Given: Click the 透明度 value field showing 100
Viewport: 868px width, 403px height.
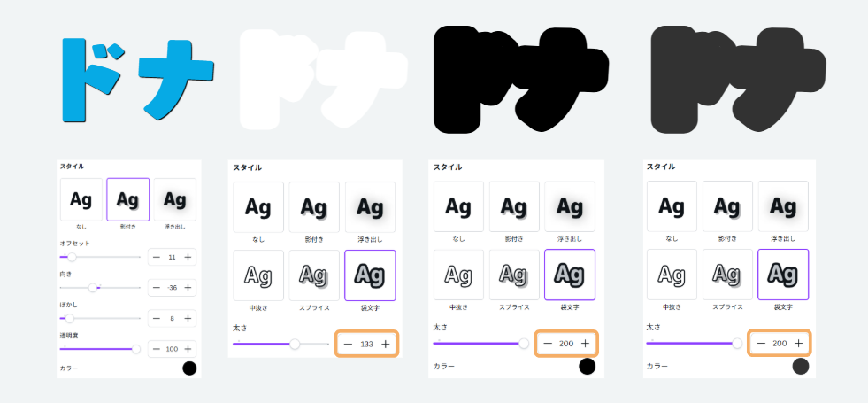Looking at the screenshot, I should tap(172, 349).
